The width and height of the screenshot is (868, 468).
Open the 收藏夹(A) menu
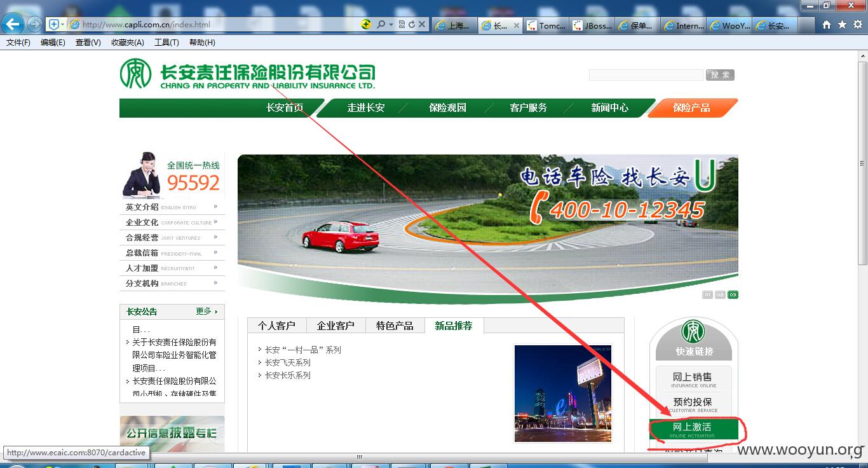tap(127, 43)
